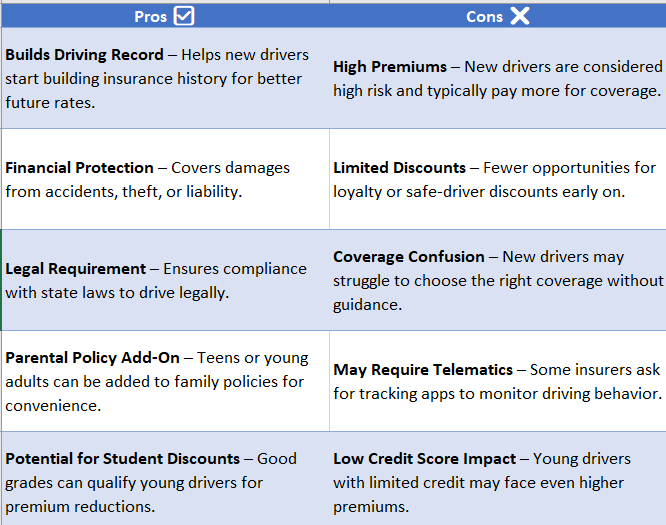Click the Low Credit Score Impact cell
Viewport: 666px width, 525px height.
[498, 479]
